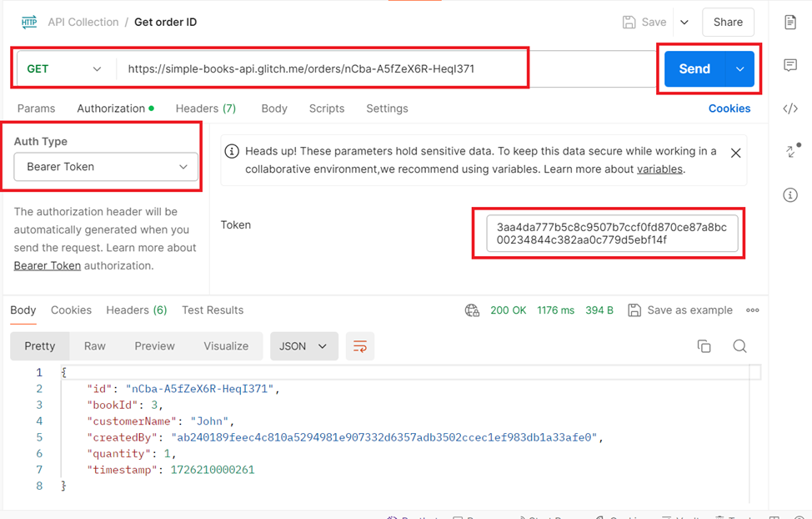Open the comments icon in right sidebar
This screenshot has height=519, width=812.
pos(790,66)
